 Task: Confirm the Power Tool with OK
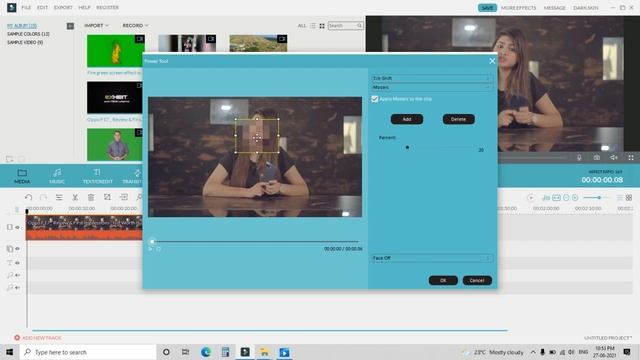click(x=443, y=280)
